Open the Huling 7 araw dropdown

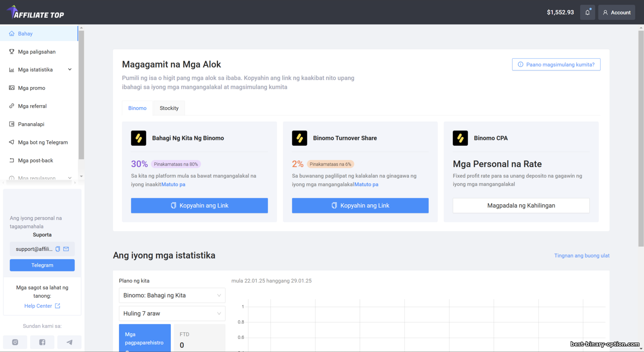point(172,313)
